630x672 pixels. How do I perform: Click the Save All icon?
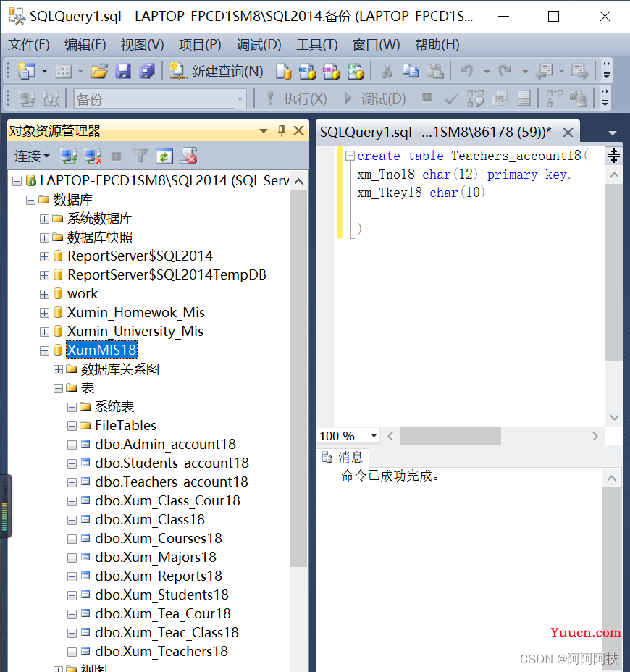pos(147,71)
